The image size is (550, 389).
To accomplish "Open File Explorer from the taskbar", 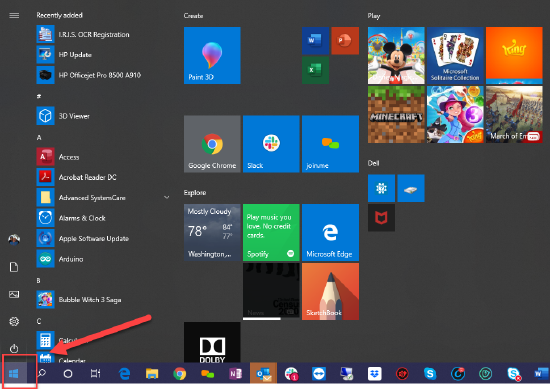I will [x=152, y=374].
